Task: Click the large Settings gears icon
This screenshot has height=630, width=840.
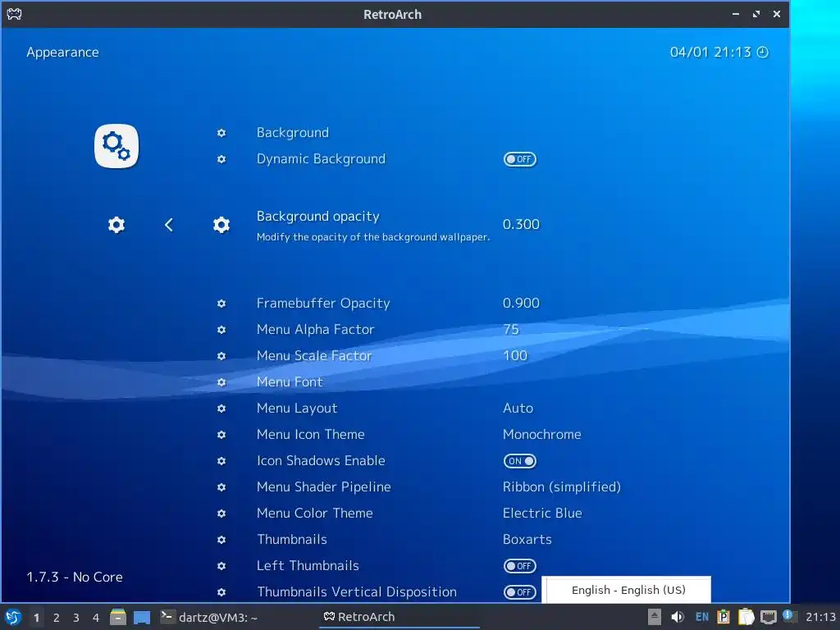Action: pyautogui.click(x=116, y=146)
